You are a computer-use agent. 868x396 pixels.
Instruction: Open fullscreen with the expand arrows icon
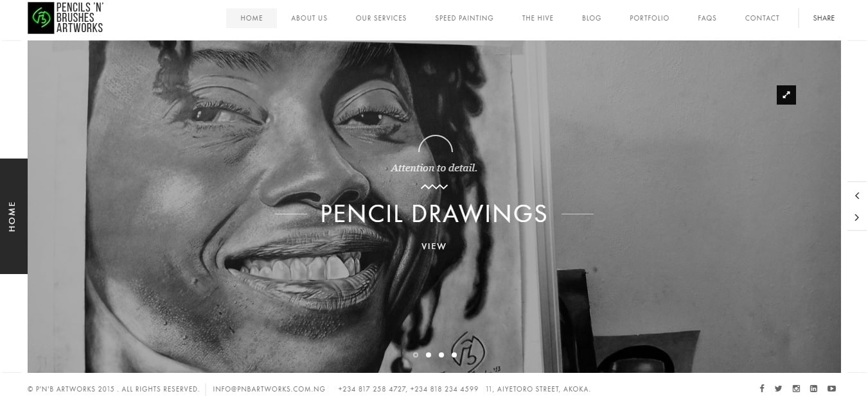tap(786, 95)
